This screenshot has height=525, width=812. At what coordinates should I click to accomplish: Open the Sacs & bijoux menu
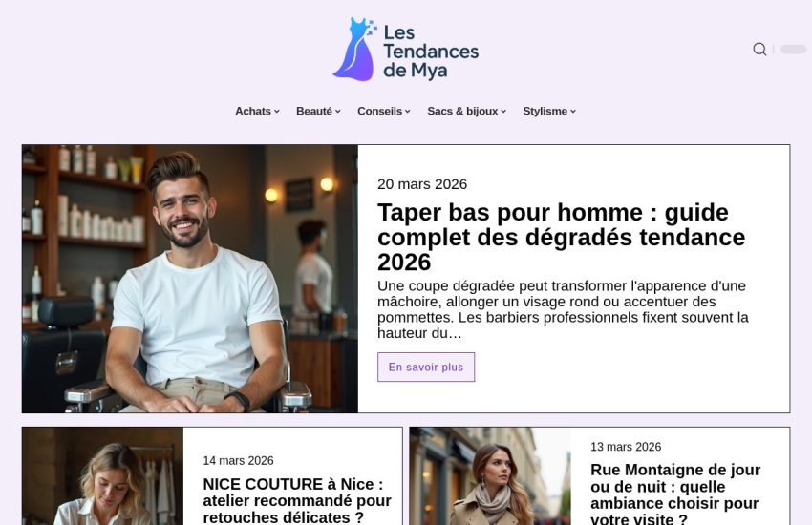[x=466, y=112]
